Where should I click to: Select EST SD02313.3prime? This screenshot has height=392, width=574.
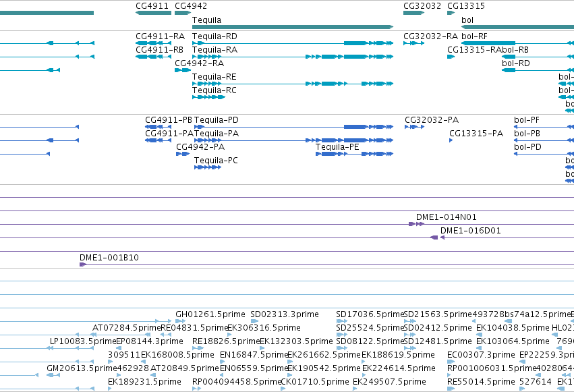click(x=254, y=321)
